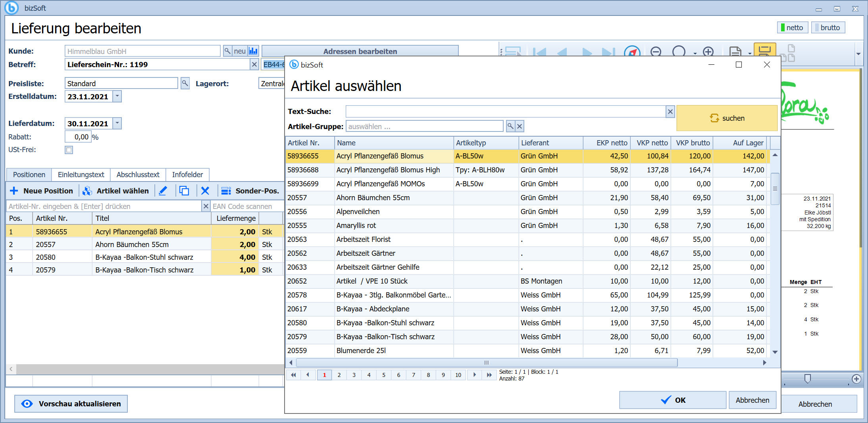Expand preview toolbar overflow arrow
868x423 pixels.
[x=858, y=54]
